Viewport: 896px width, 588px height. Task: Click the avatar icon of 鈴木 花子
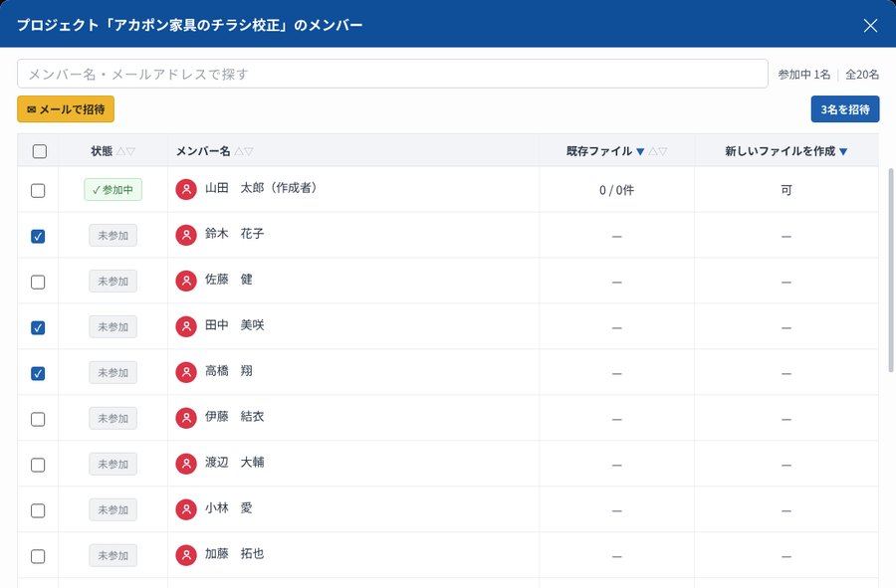click(x=186, y=235)
